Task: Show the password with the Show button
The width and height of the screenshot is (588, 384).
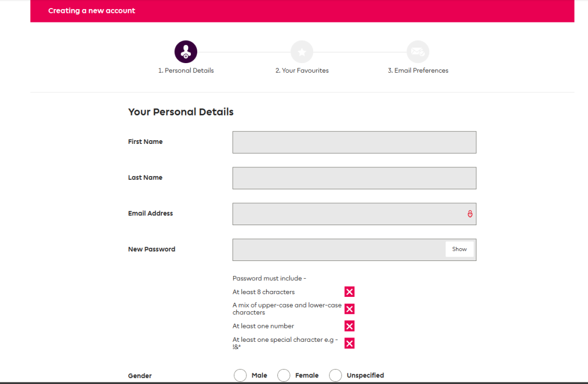Action: coord(459,249)
